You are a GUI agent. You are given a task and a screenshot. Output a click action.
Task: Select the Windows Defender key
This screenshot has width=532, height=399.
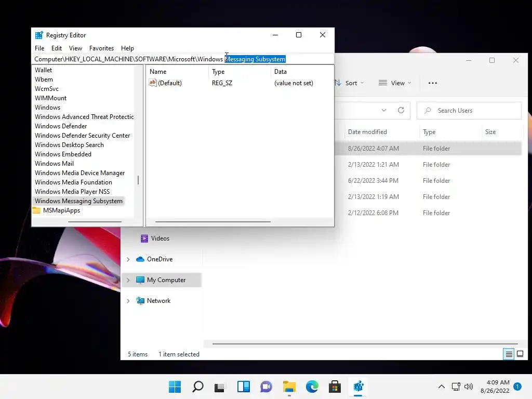tap(61, 126)
